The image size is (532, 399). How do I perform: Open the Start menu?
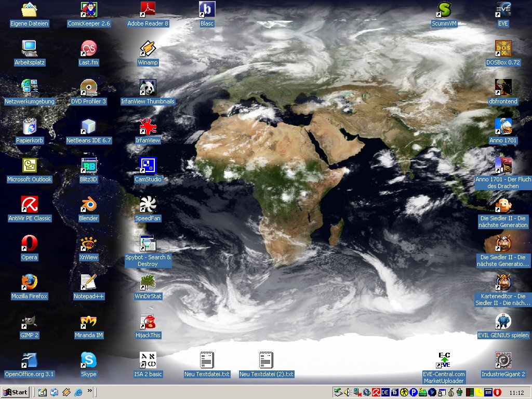tap(16, 392)
